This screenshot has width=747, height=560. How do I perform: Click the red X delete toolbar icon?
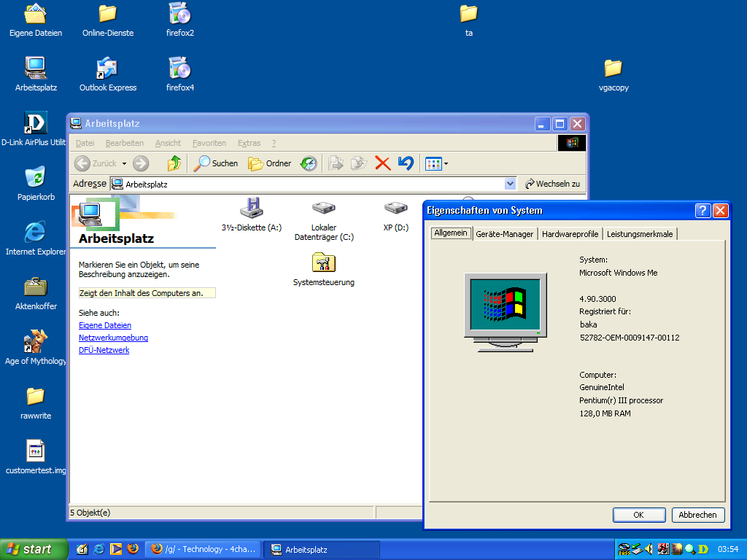382,163
